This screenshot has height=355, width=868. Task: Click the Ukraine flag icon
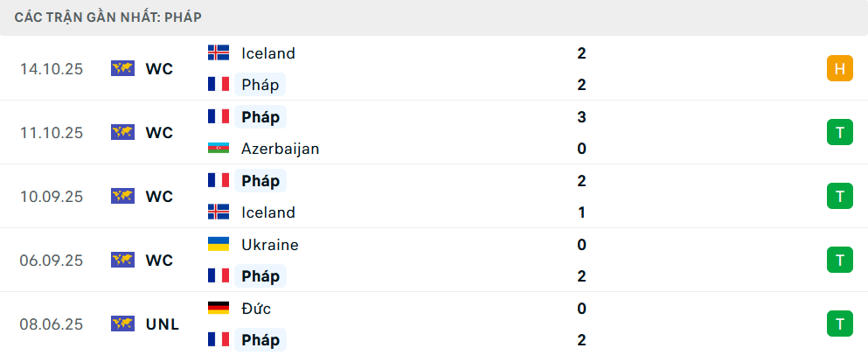[x=219, y=245]
